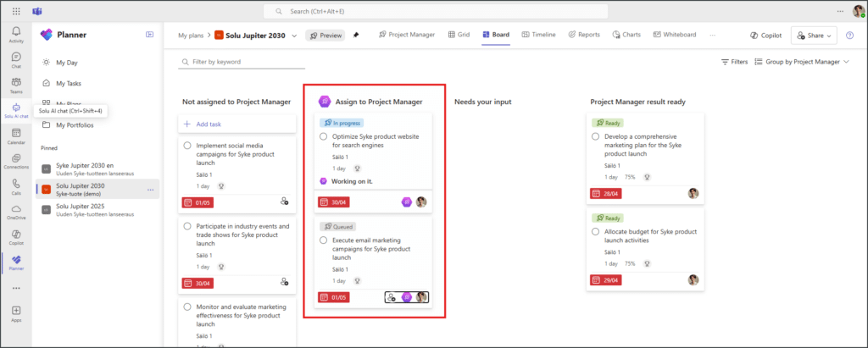Screen dimensions: 868x348
Task: Open Calendar in the Teams rail
Action: [x=16, y=136]
